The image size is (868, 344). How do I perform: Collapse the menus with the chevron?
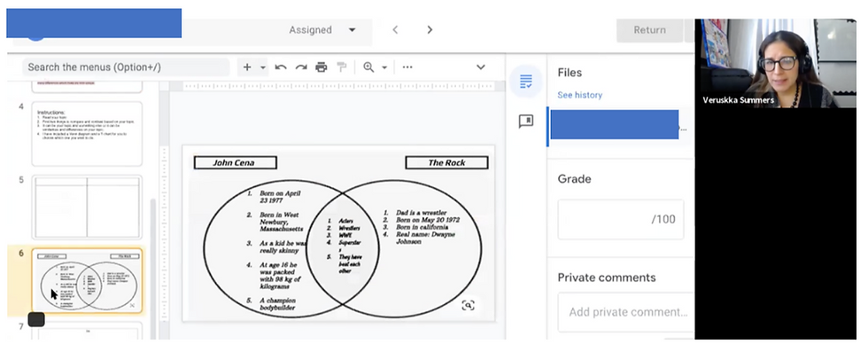480,67
